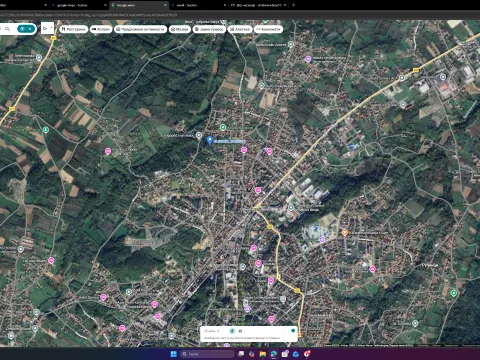Screen dimensions: 480x360
Task: Click the browser address bar URL
Action: [x=88, y=15]
